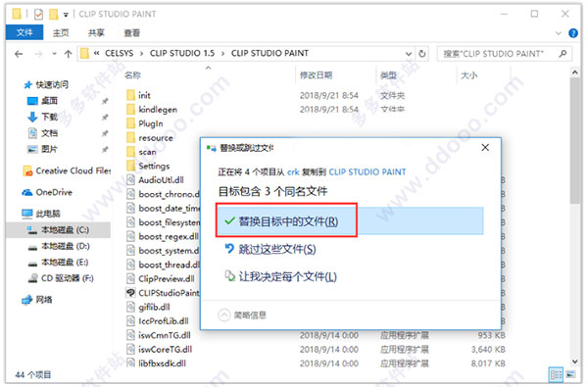Select the PlugIn folder

tap(145, 123)
